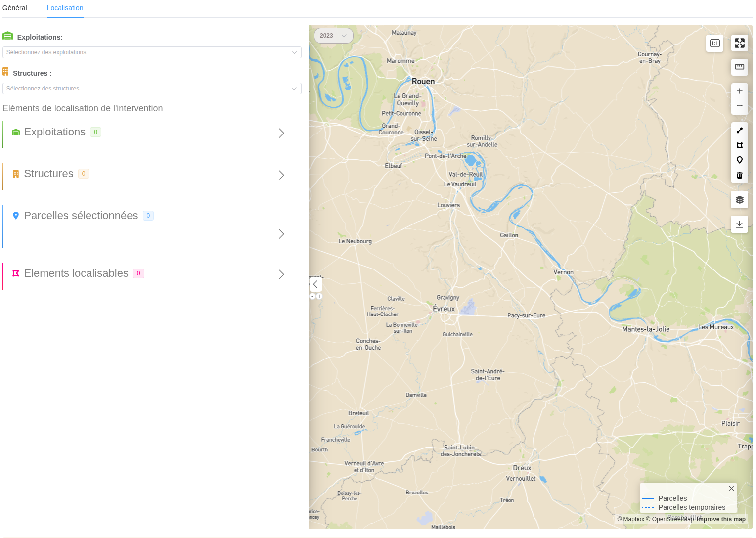The image size is (756, 538).
Task: Close the Parcelles legend panel
Action: (731, 488)
